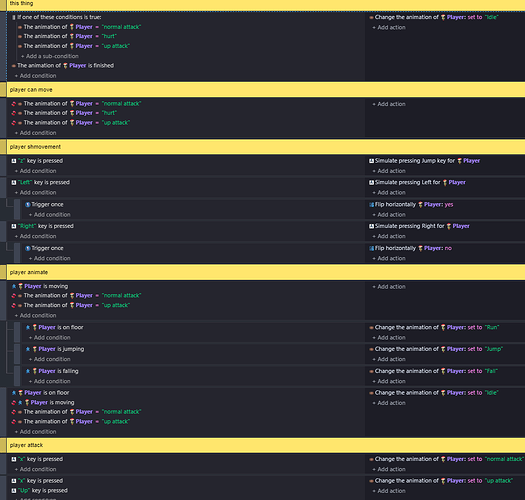Select the "player animate" comment block
525x500 pixels.
(x=266, y=272)
